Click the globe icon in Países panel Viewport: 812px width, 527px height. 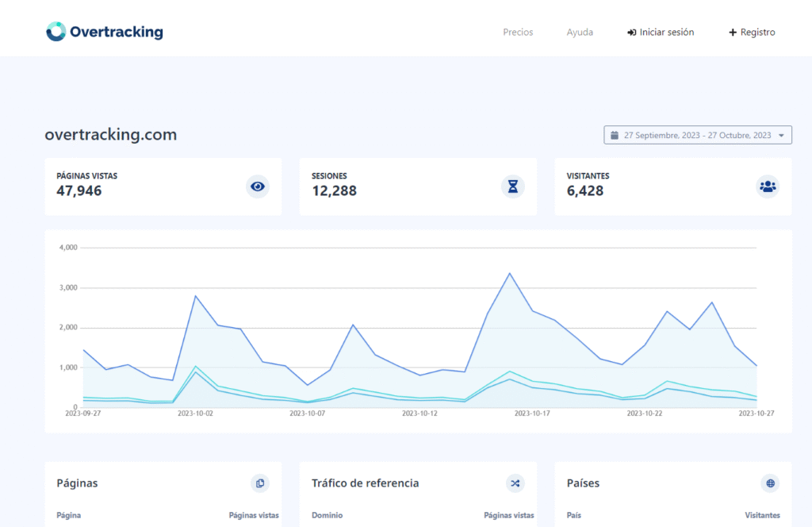coord(770,483)
